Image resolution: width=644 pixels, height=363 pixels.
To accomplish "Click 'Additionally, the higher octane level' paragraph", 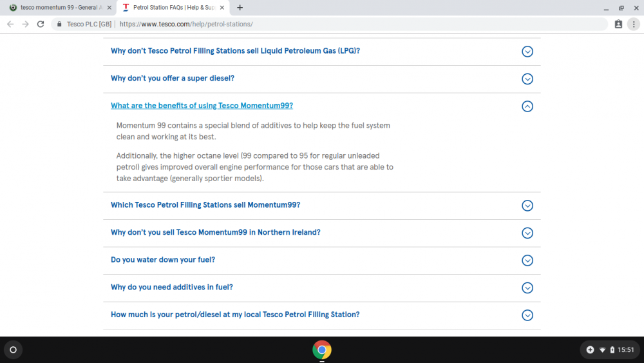I will (254, 167).
